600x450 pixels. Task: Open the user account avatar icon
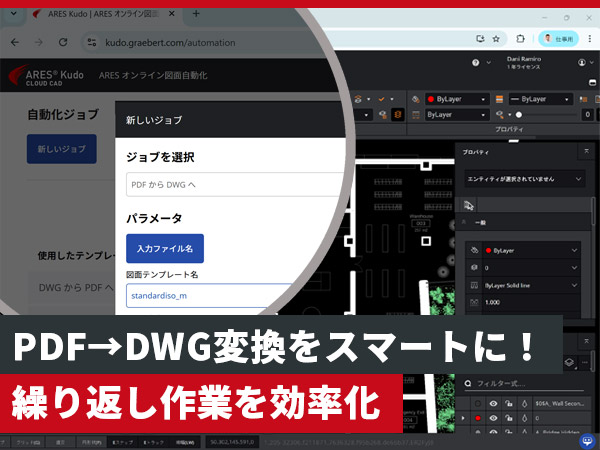pyautogui.click(x=582, y=62)
